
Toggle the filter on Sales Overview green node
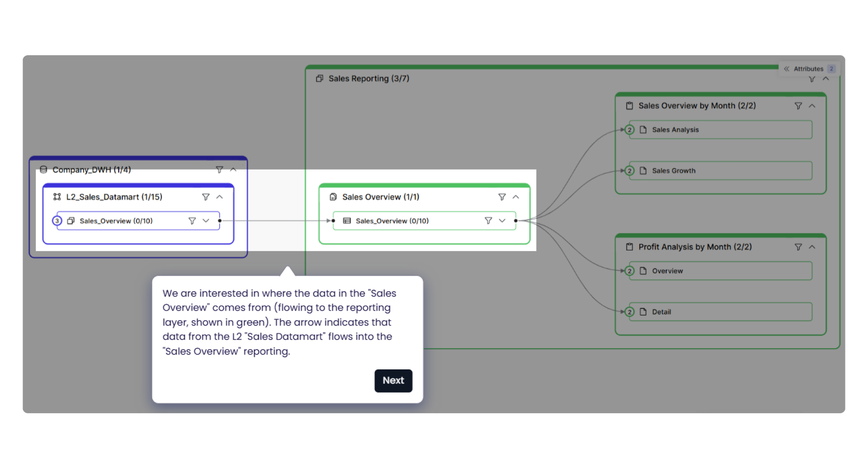coord(502,197)
